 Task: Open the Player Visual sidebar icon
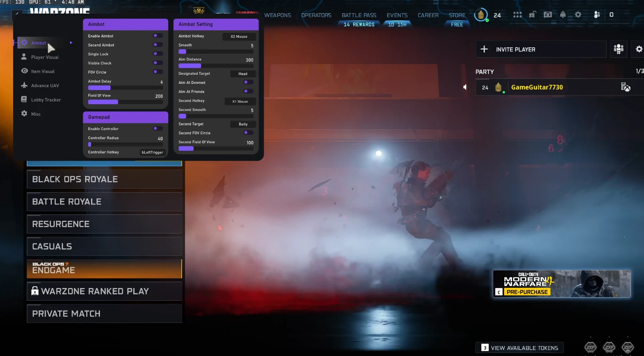point(24,57)
